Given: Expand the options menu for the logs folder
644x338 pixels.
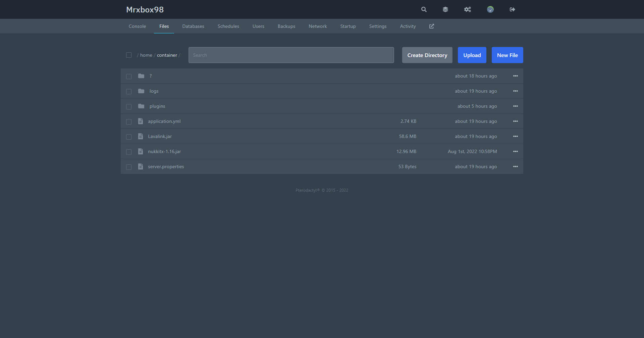Looking at the screenshot, I should (x=516, y=91).
